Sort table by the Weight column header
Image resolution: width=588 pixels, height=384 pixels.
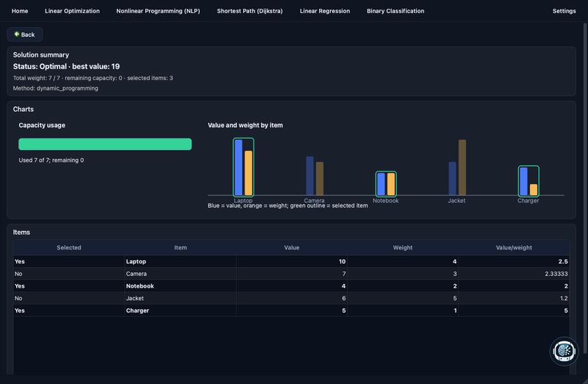tap(403, 248)
